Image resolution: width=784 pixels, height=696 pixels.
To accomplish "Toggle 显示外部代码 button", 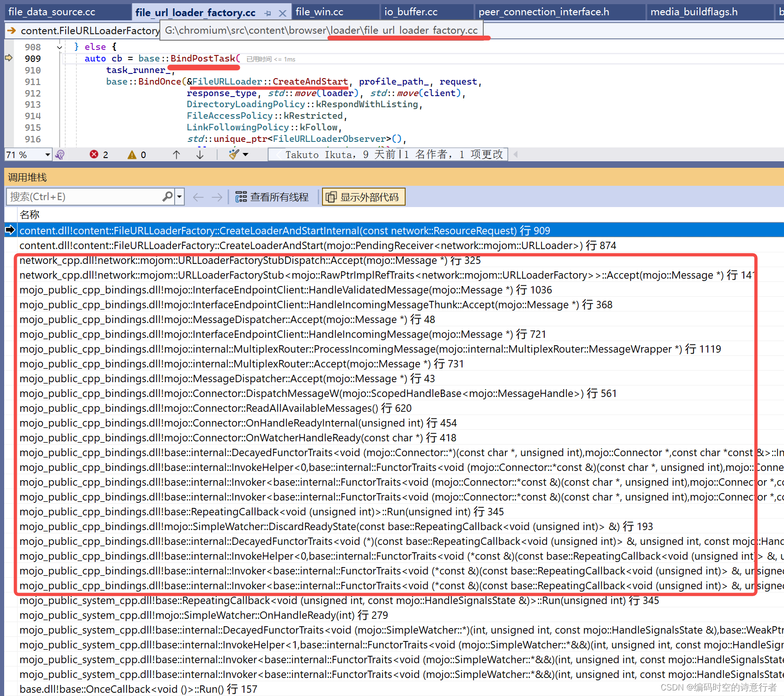I will pos(364,197).
